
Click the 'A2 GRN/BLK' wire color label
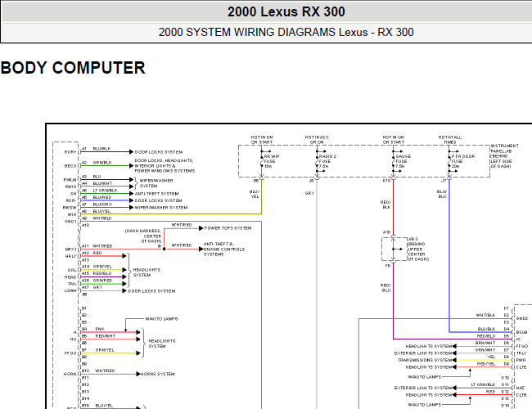(x=97, y=163)
